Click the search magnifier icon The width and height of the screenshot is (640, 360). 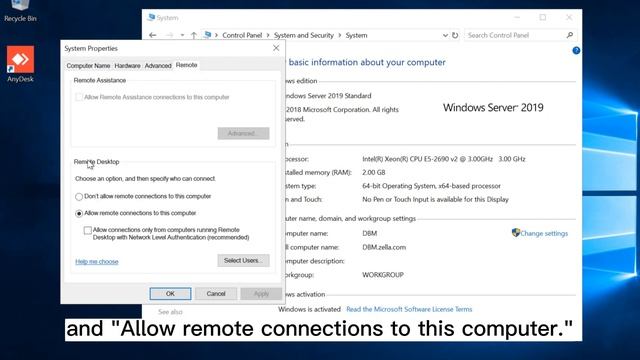point(570,36)
